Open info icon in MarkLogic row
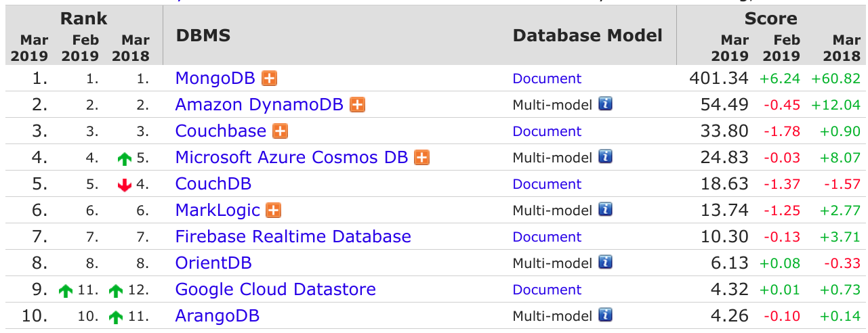 pyautogui.click(x=606, y=209)
